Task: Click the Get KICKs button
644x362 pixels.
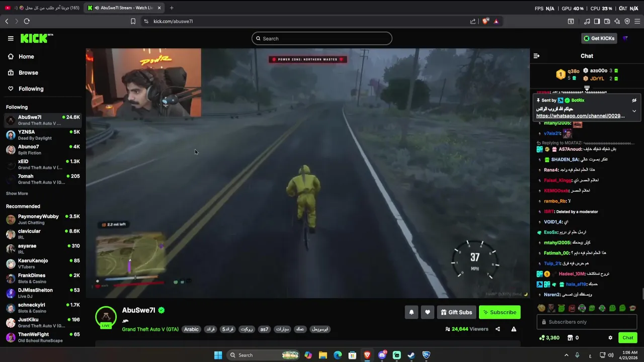Action: tap(599, 38)
